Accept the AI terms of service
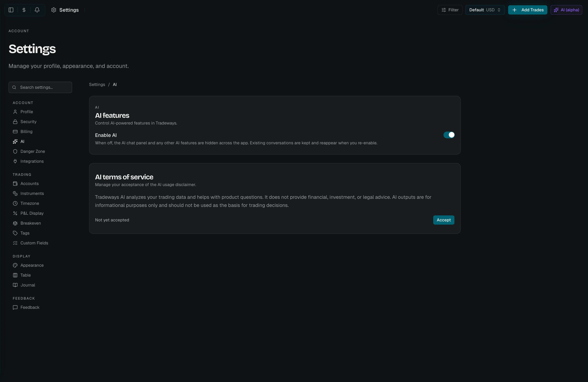 pos(443,220)
